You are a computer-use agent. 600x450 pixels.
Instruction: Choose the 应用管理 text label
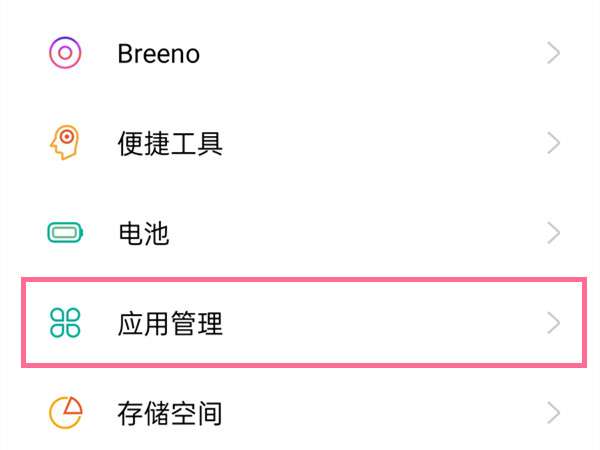(169, 323)
